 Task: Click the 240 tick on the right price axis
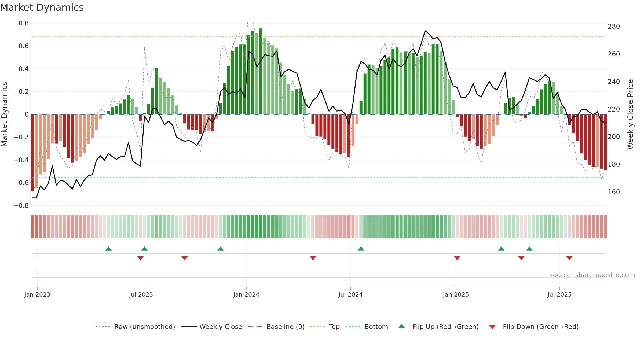(x=614, y=82)
